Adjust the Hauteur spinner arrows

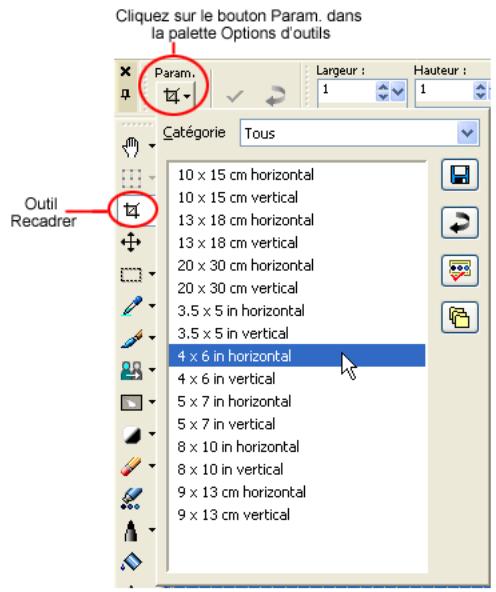(x=480, y=91)
